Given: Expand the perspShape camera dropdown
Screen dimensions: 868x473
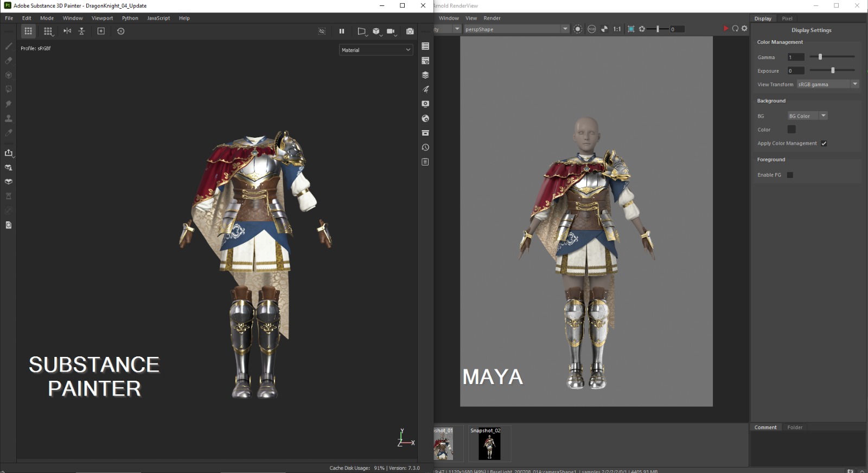Looking at the screenshot, I should 516,29.
